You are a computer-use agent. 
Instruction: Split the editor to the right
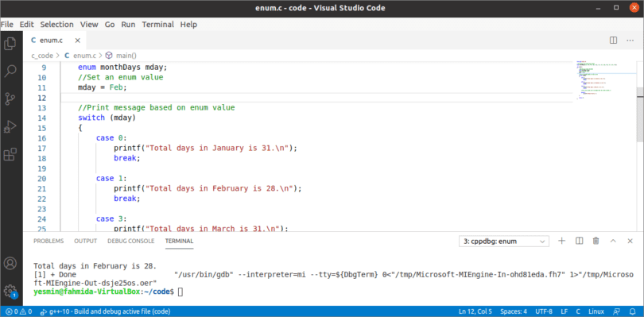coord(613,41)
